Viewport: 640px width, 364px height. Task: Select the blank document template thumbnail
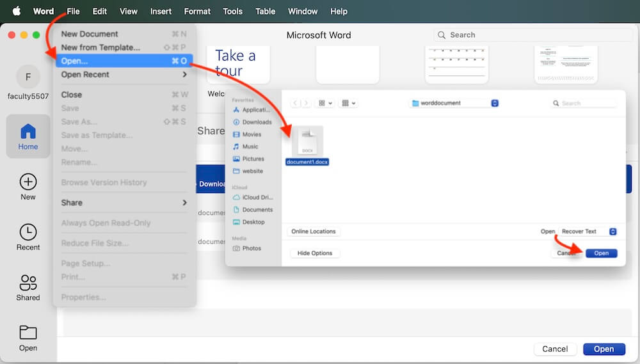coord(348,65)
